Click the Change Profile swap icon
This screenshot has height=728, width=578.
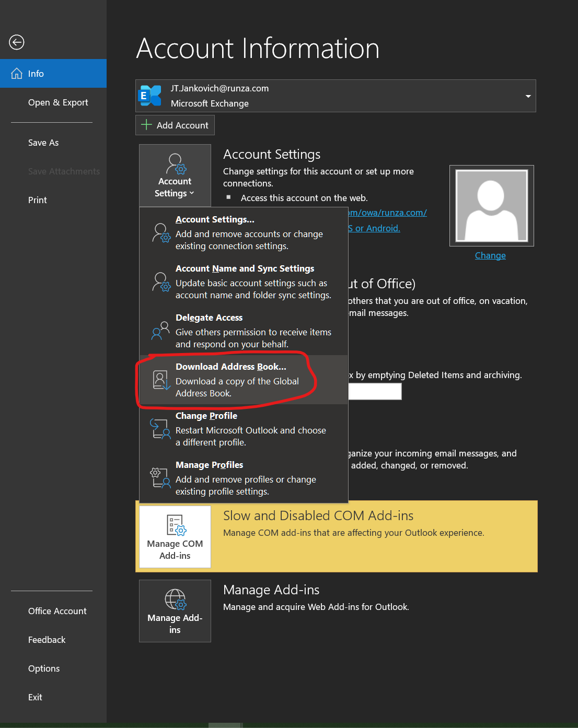click(x=160, y=429)
